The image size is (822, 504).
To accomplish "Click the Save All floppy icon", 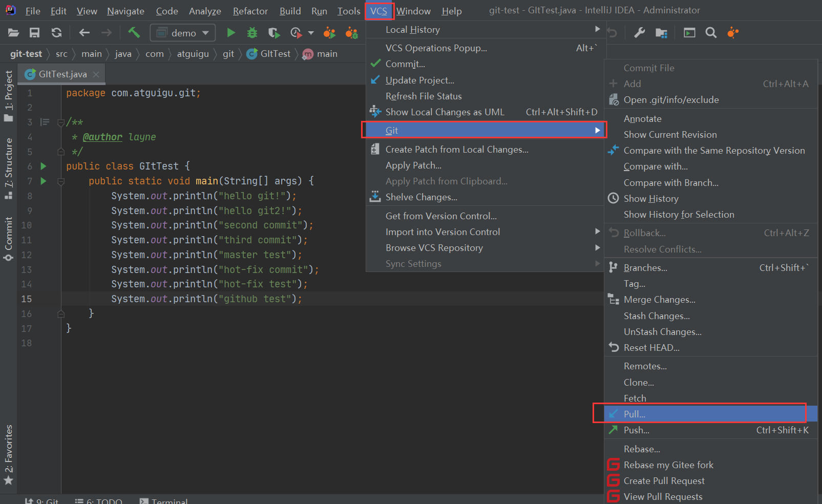I will click(x=35, y=33).
